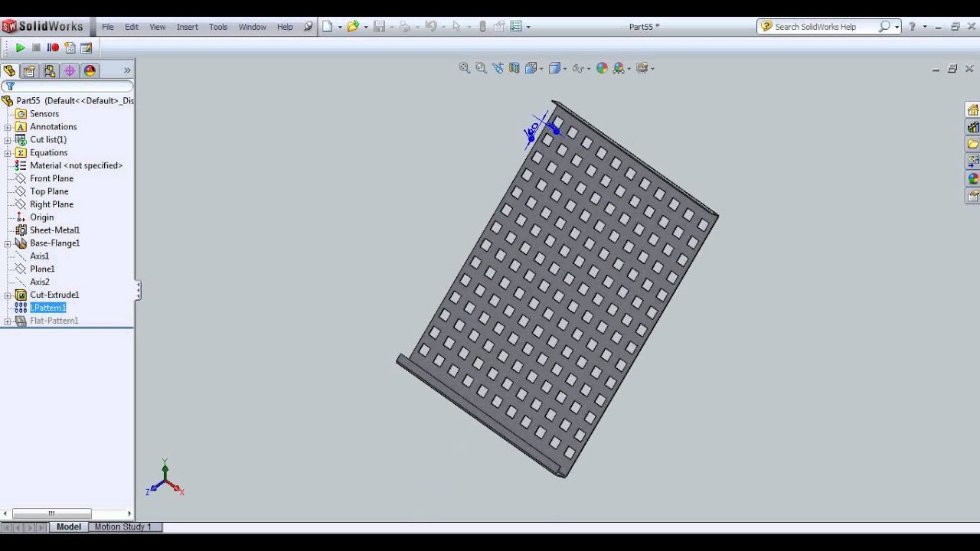980x551 pixels.
Task: Switch to the ConfigurationManager tab icon
Action: point(50,70)
